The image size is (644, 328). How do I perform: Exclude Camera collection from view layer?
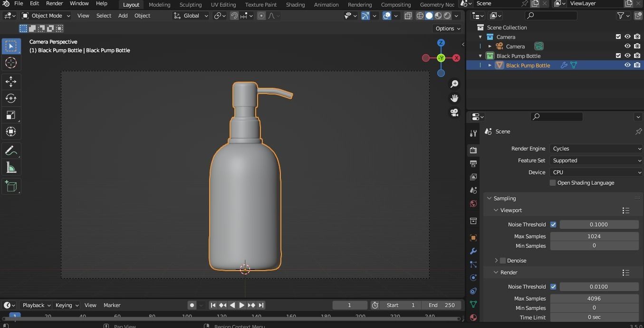[618, 37]
